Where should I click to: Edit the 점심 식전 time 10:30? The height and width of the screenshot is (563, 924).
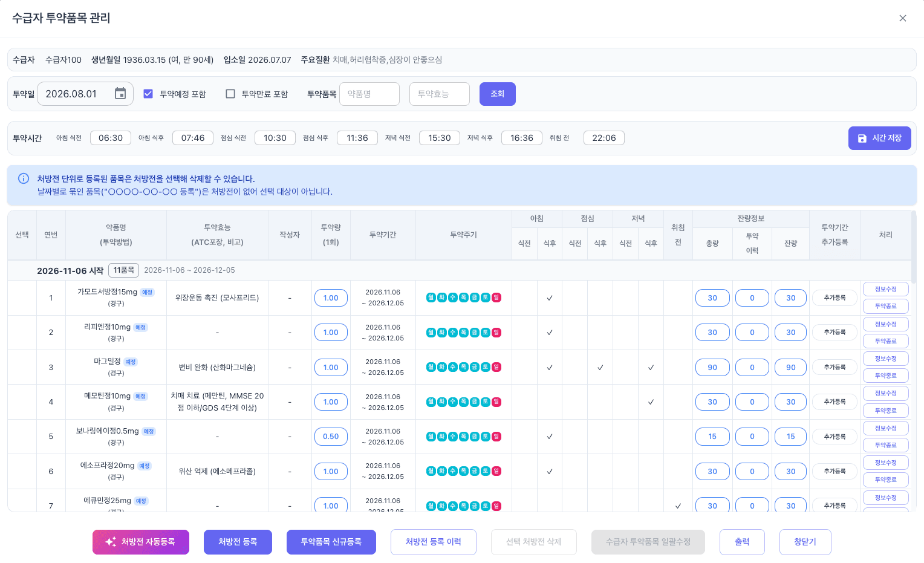click(x=275, y=138)
